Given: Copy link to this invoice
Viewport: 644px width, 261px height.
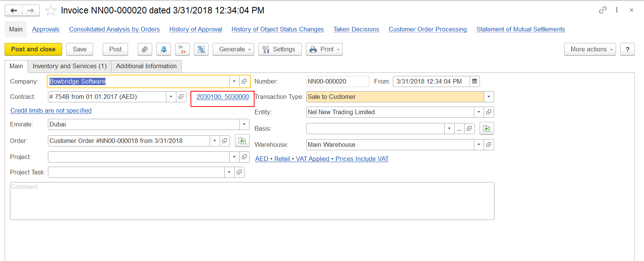Looking at the screenshot, I should (x=603, y=10).
